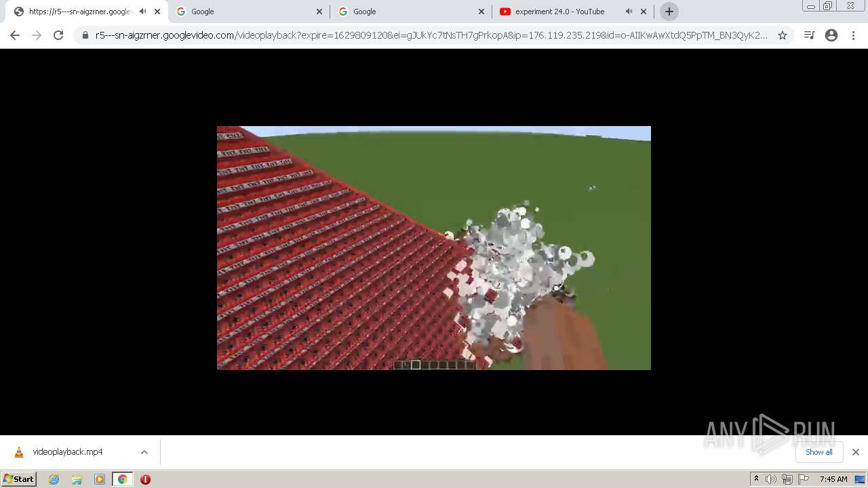Open Windows Explorer from taskbar
Viewport: 868px width, 488px height.
click(77, 479)
